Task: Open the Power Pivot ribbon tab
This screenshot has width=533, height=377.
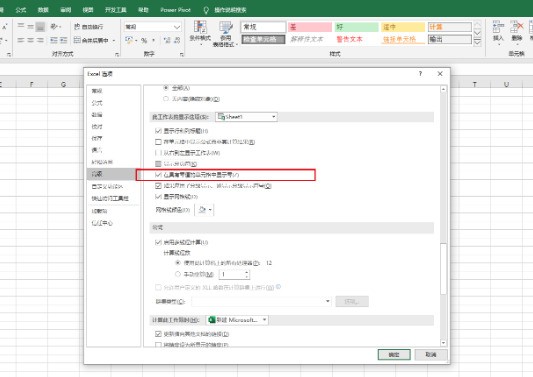Action: (175, 10)
